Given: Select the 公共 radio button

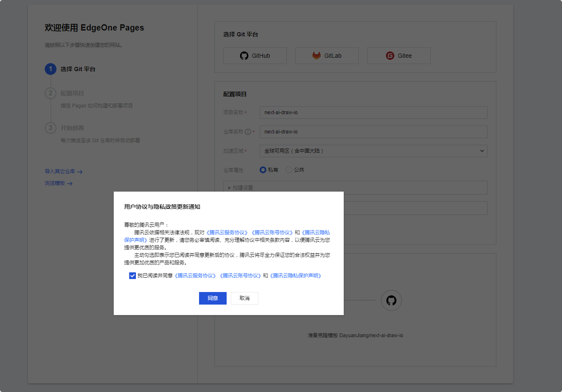Looking at the screenshot, I should [289, 170].
